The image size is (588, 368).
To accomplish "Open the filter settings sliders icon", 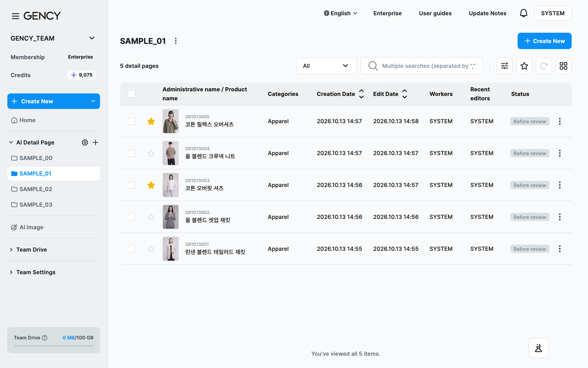I will pos(504,66).
